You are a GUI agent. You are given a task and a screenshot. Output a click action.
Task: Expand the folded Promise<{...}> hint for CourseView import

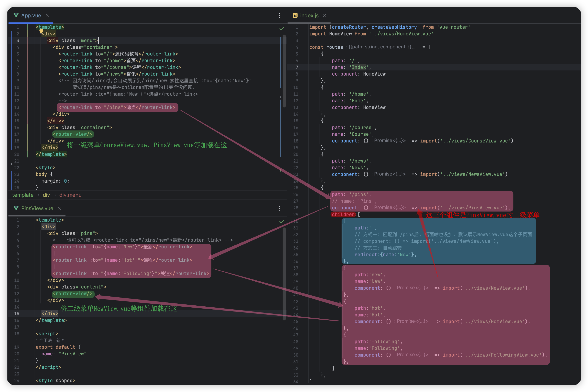(x=390, y=141)
